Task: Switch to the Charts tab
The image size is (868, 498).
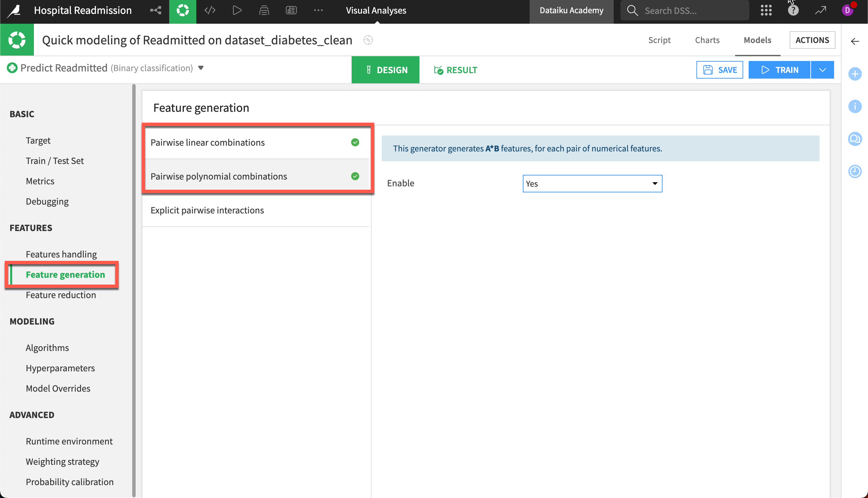Action: (x=707, y=40)
